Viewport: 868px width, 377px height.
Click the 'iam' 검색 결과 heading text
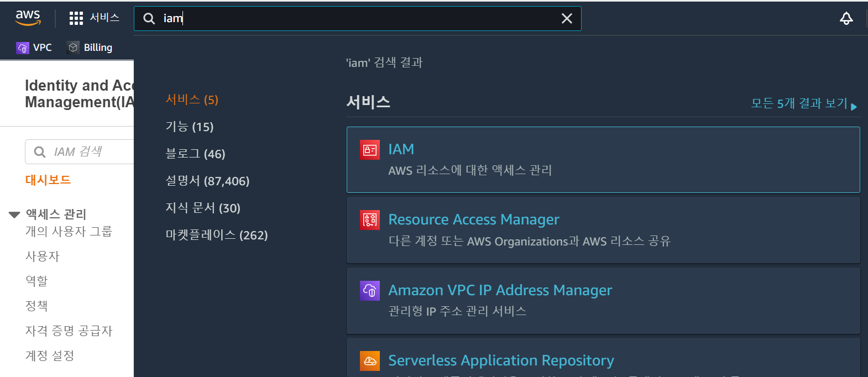[384, 62]
